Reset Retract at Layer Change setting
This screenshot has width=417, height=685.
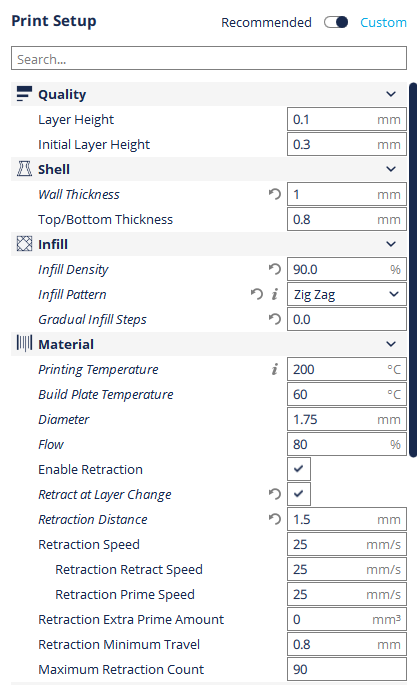pyautogui.click(x=275, y=494)
